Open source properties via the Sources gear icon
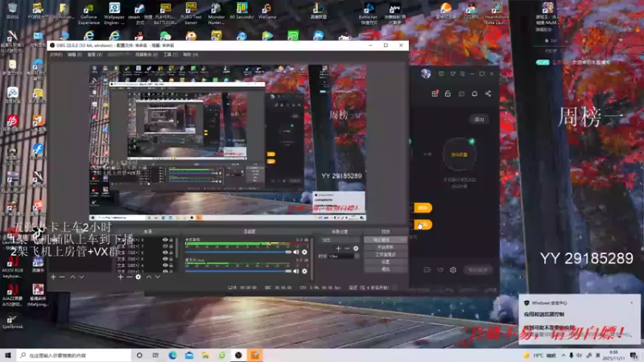The image size is (644, 362). point(138,277)
